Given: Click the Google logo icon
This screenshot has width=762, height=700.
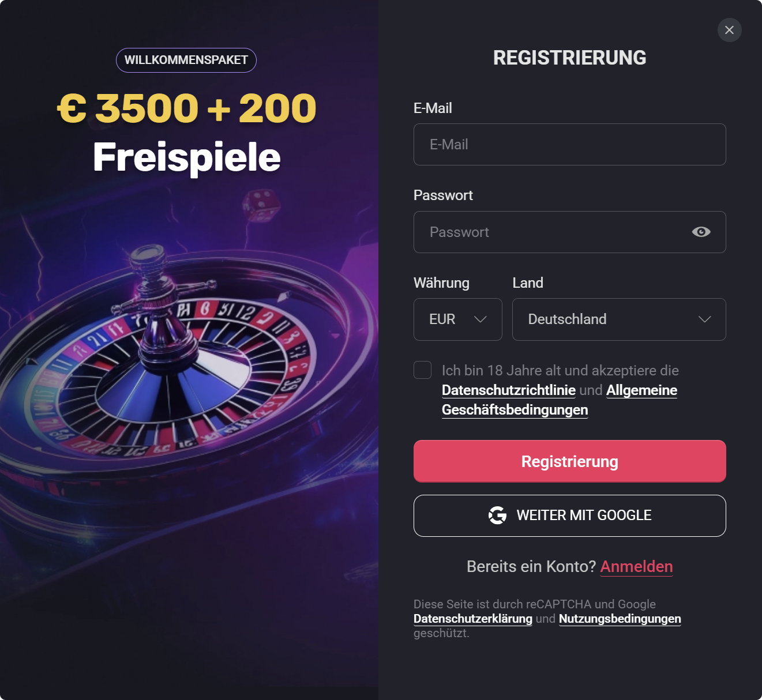Looking at the screenshot, I should (497, 515).
